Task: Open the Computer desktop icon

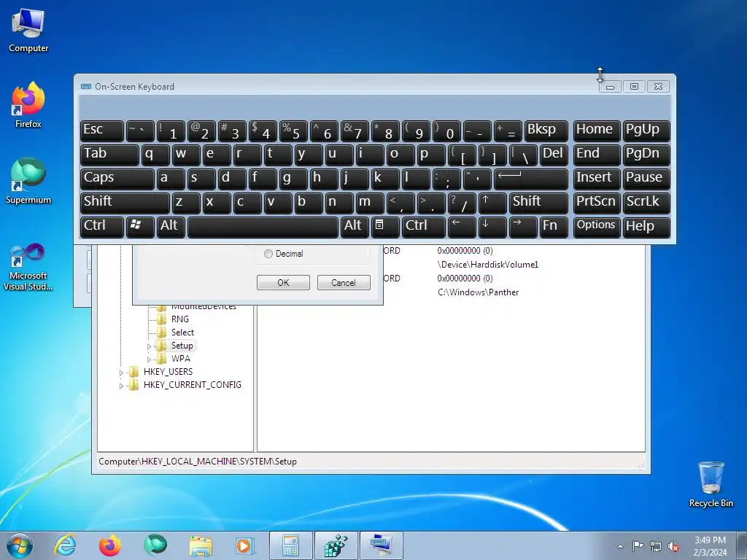Action: coord(28,31)
